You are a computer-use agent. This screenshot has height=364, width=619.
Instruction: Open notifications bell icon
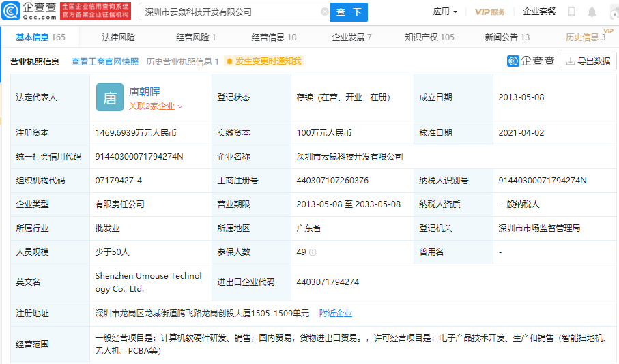(x=592, y=12)
